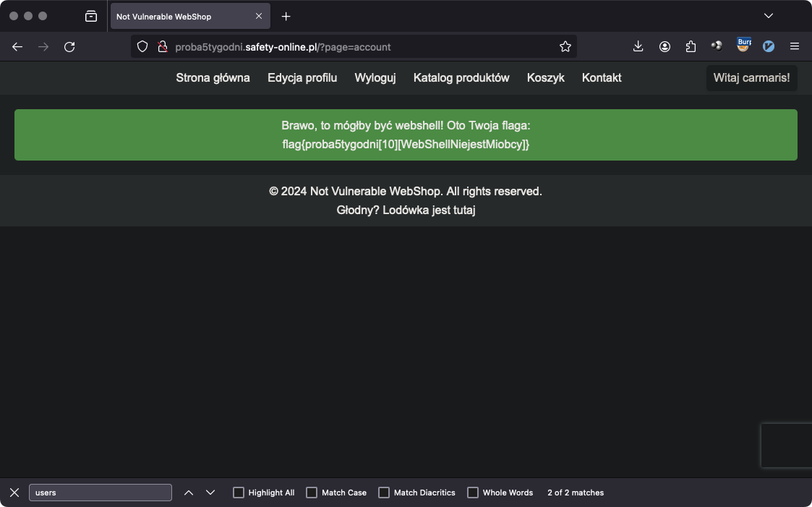Enable the Highlight All checkbox
The image size is (812, 507).
[x=239, y=493]
